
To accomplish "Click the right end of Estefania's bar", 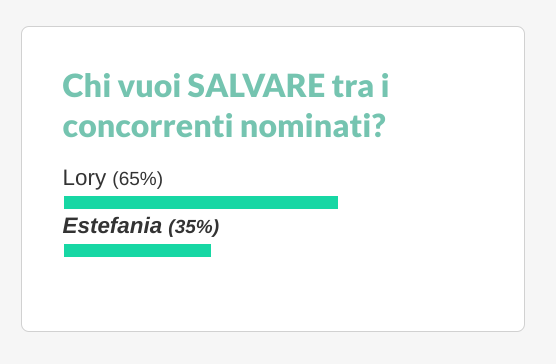I will 208,250.
